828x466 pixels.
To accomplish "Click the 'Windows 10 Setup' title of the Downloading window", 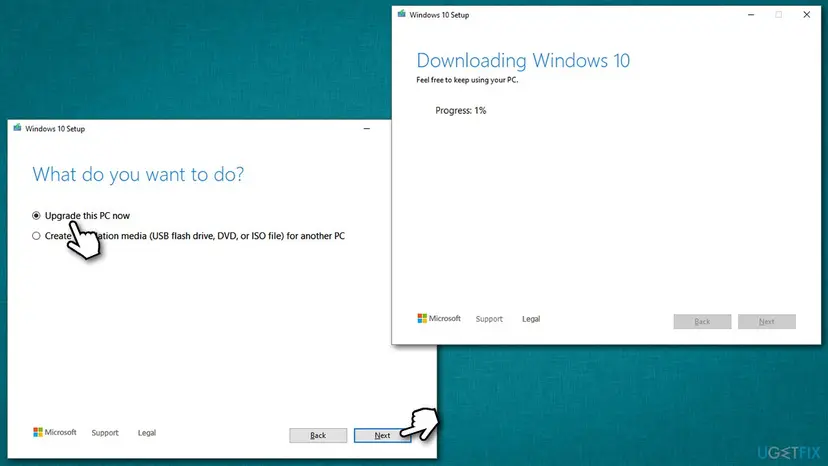I will 439,15.
